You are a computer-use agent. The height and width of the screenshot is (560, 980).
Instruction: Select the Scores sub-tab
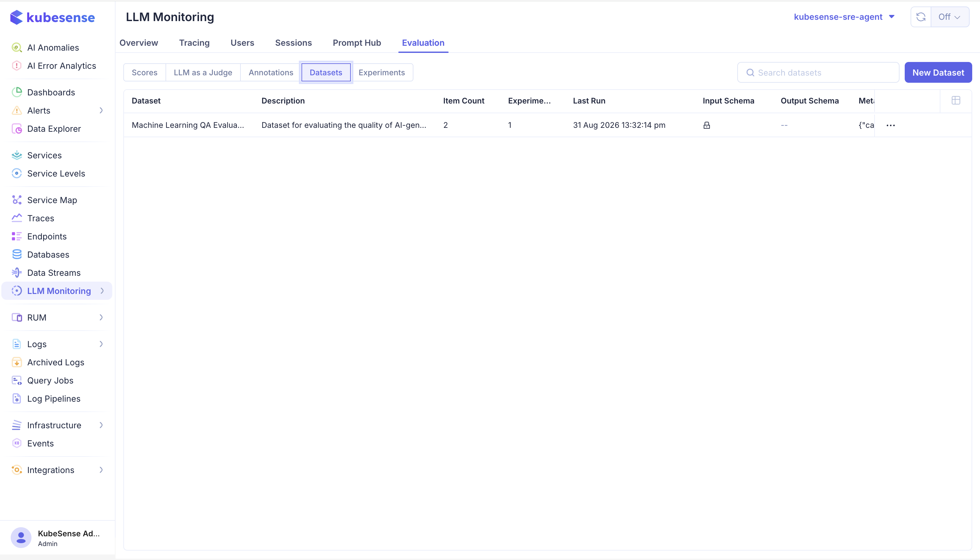(145, 73)
